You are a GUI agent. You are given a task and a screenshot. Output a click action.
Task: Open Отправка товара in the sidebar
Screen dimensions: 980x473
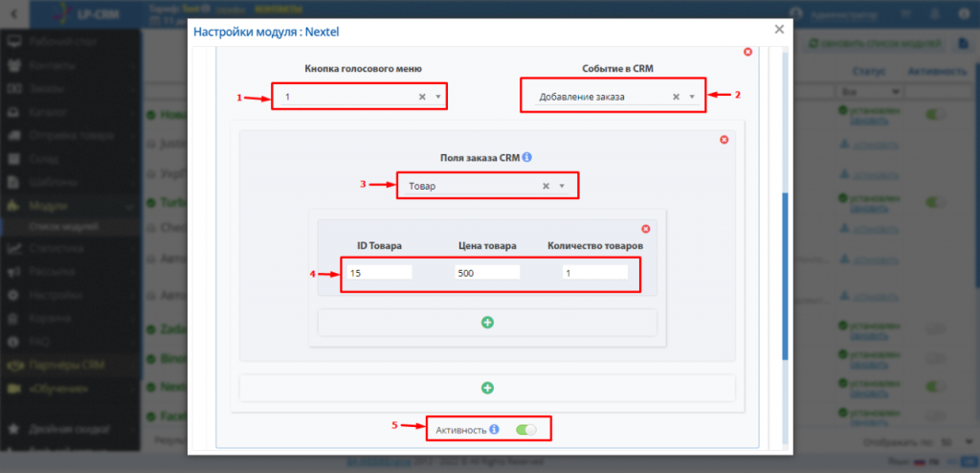click(x=71, y=135)
